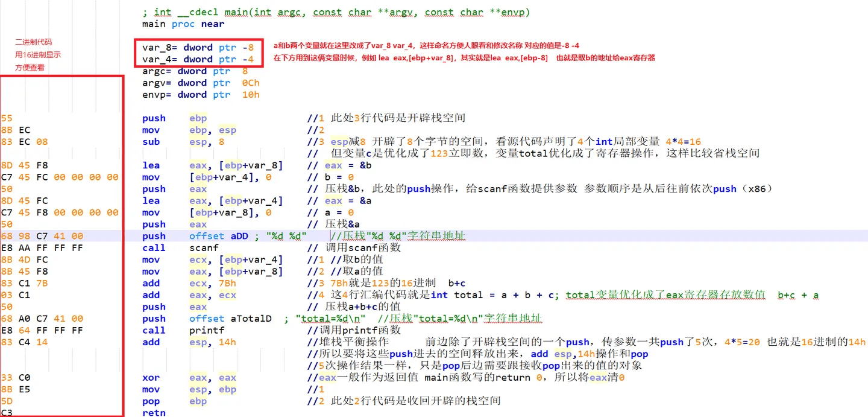Select hex bytes '8B 4D FC'
This screenshot has height=417, width=868.
(24, 260)
